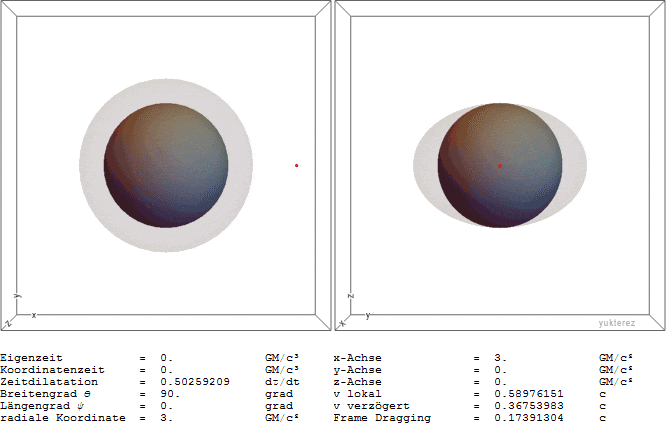Screen dimensions: 666x424
Task: Select the dark sphere in left panel
Action: (x=166, y=165)
